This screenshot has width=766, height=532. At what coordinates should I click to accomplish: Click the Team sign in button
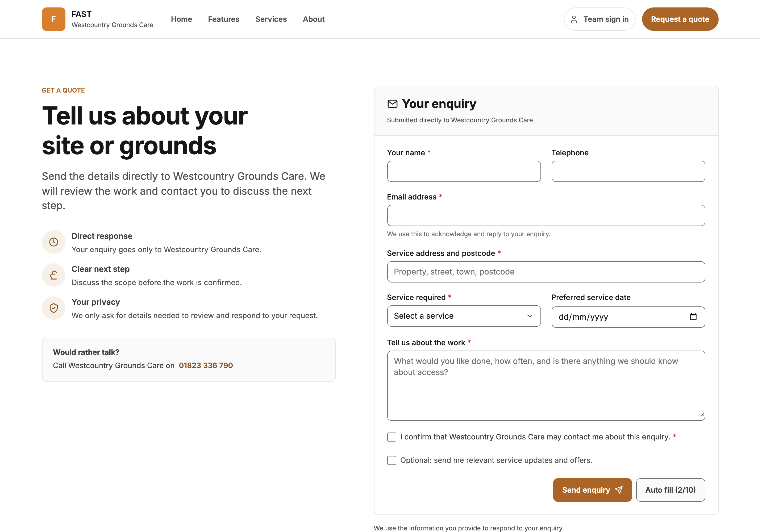pos(599,19)
